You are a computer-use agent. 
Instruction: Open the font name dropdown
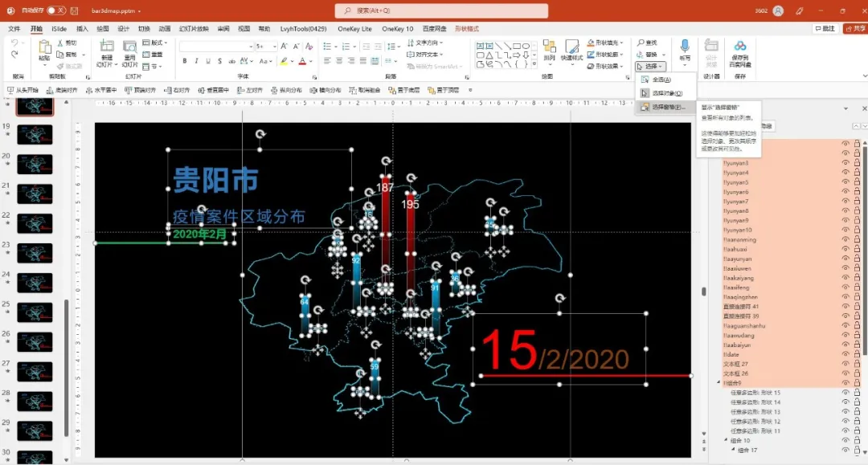250,47
